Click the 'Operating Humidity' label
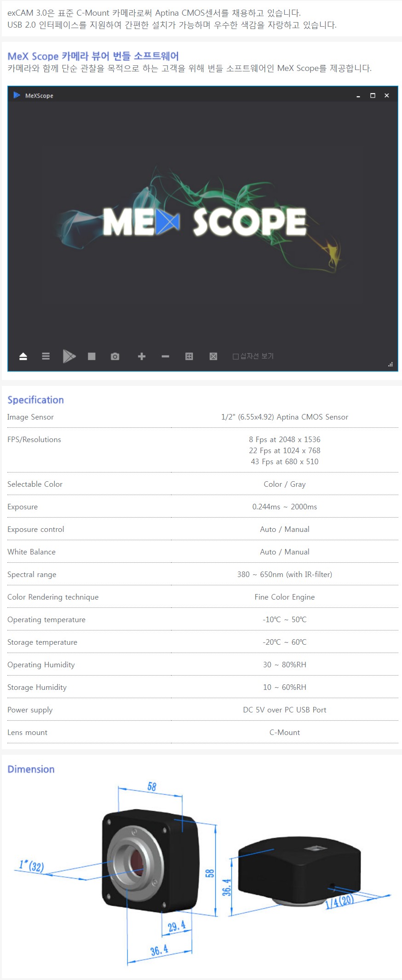This screenshot has width=402, height=980. 41,665
